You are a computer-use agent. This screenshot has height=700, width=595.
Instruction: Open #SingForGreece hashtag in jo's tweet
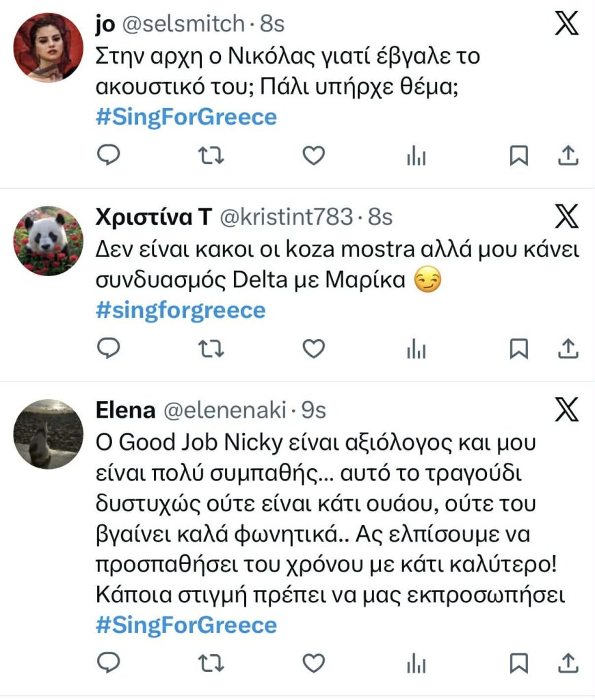tap(186, 117)
